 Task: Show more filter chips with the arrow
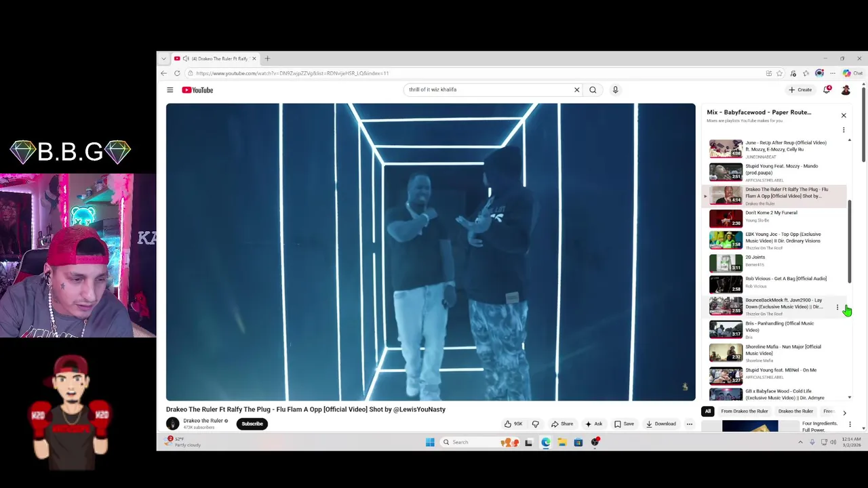[844, 412]
